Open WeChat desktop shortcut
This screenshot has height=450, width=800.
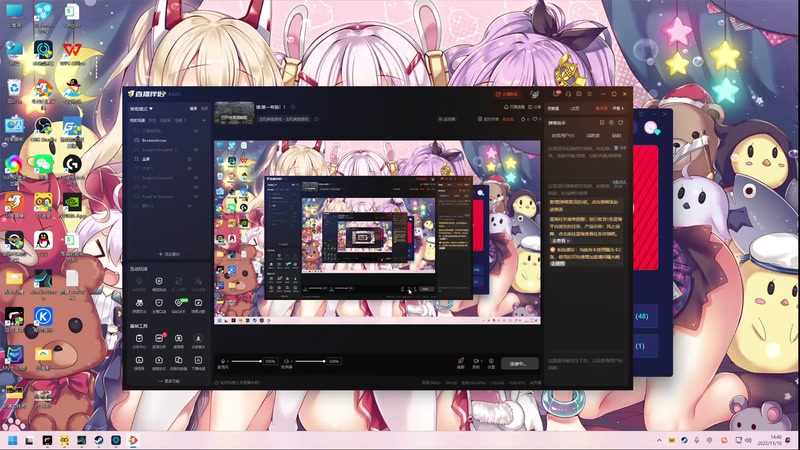click(x=43, y=167)
